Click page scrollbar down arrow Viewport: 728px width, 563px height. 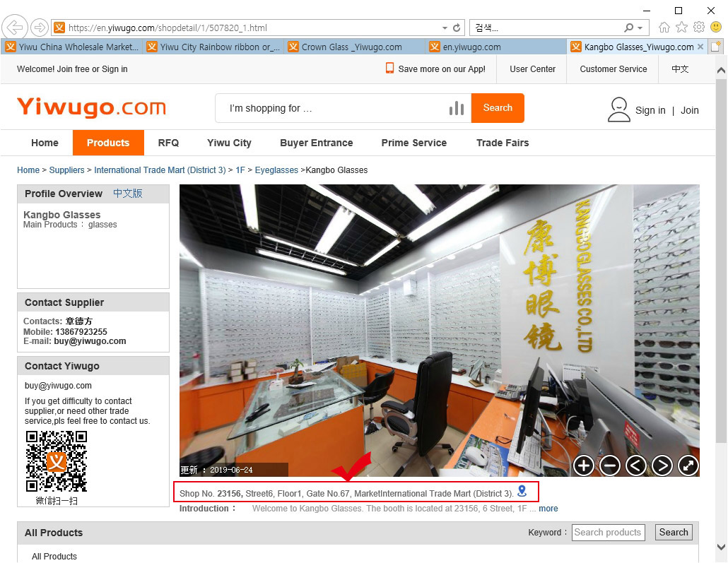tap(721, 547)
